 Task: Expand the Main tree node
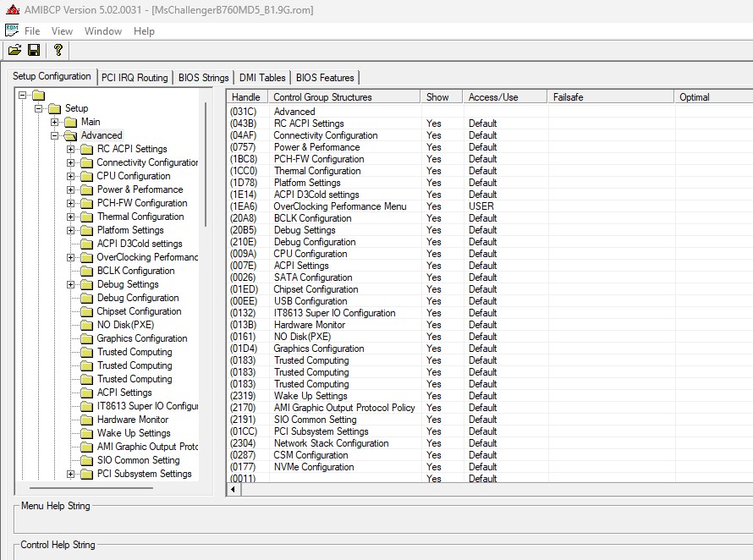[x=54, y=122]
